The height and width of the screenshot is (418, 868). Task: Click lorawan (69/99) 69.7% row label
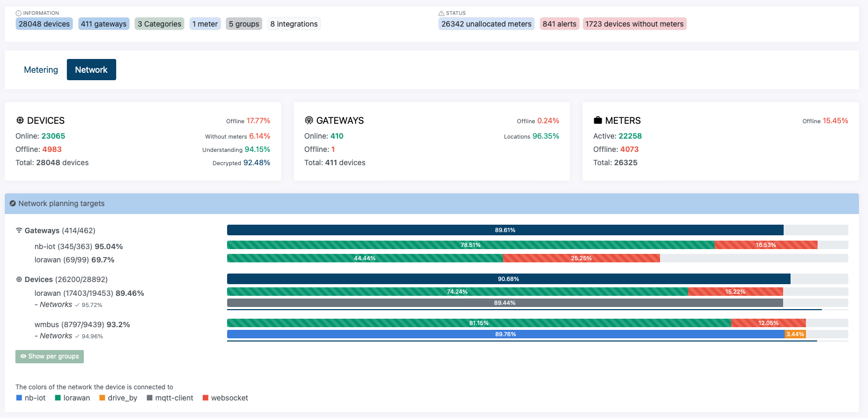click(x=74, y=260)
